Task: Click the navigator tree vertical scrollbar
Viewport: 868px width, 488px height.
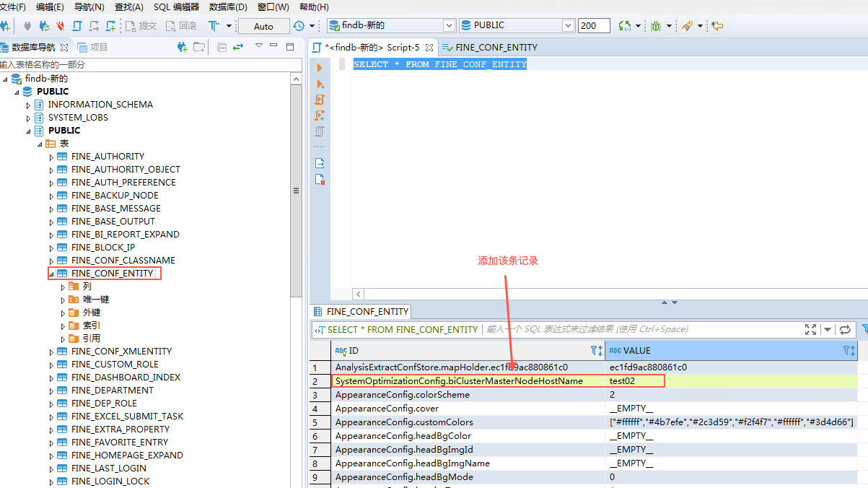Action: pos(296,191)
